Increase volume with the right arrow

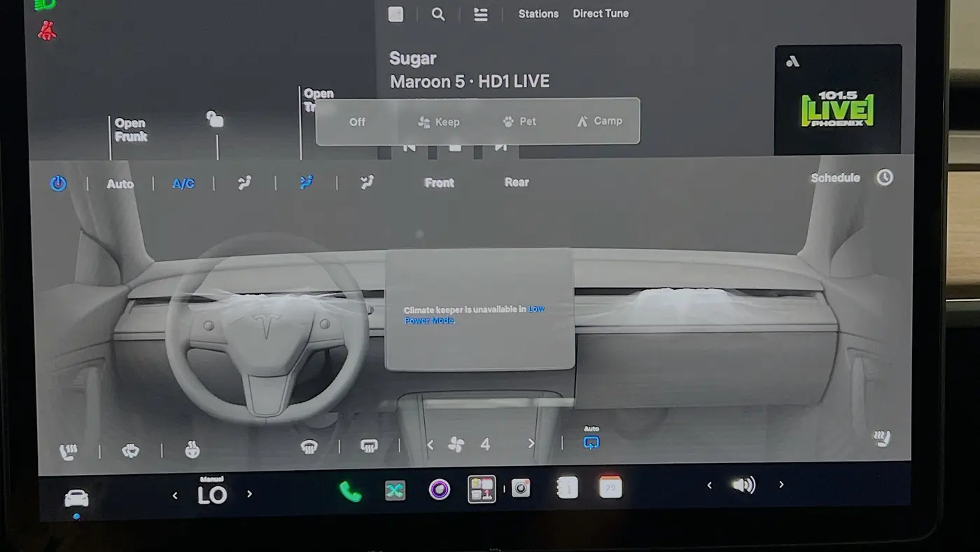[x=781, y=484]
